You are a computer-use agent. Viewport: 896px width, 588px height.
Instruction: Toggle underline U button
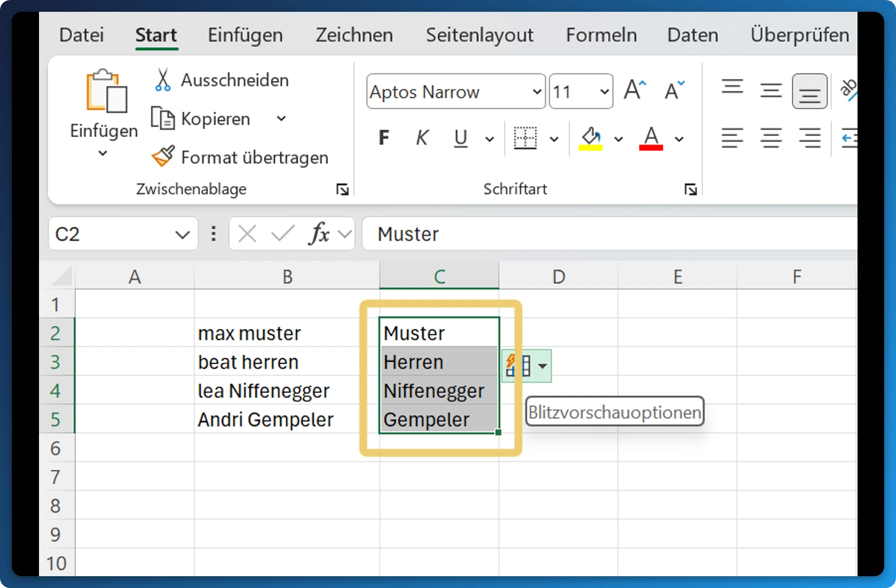click(461, 138)
